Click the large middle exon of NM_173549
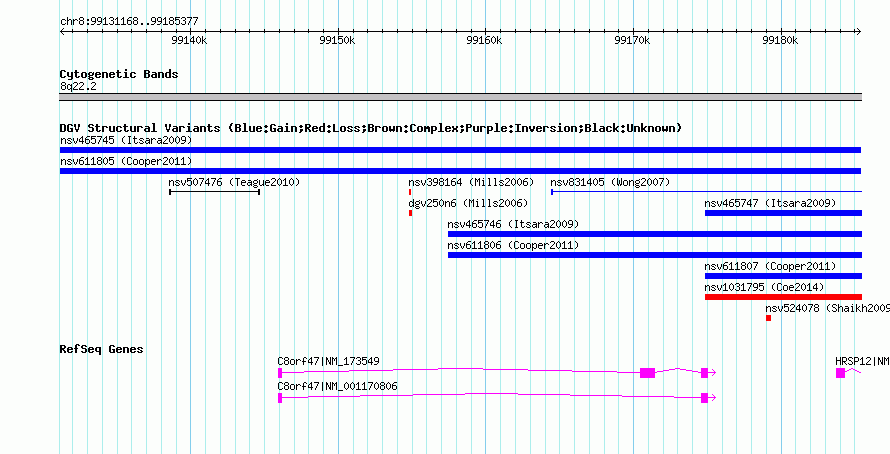890x454 pixels. (648, 373)
